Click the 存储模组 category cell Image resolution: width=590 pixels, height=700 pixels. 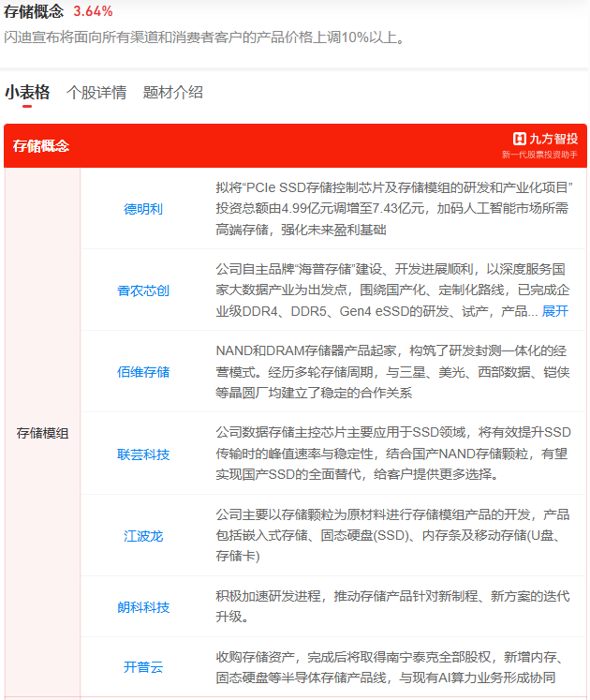click(42, 433)
